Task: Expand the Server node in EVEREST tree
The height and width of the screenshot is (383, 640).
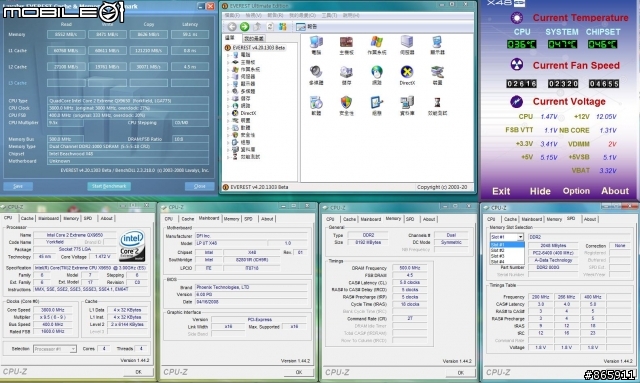Action: point(228,77)
